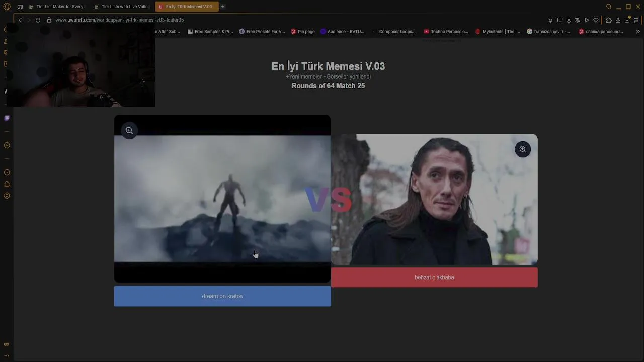Expand the bookmarks bar overflow chevron

click(638, 32)
